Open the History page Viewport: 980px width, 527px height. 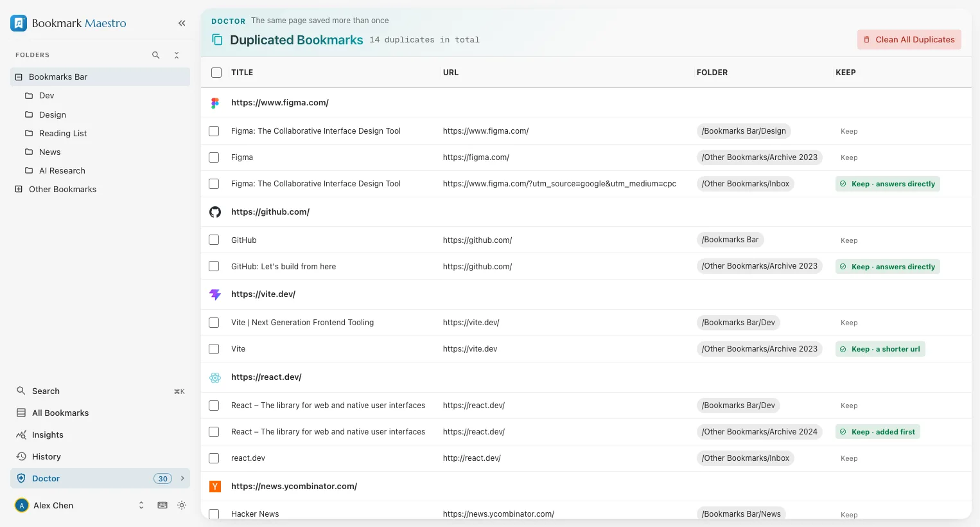(100, 456)
